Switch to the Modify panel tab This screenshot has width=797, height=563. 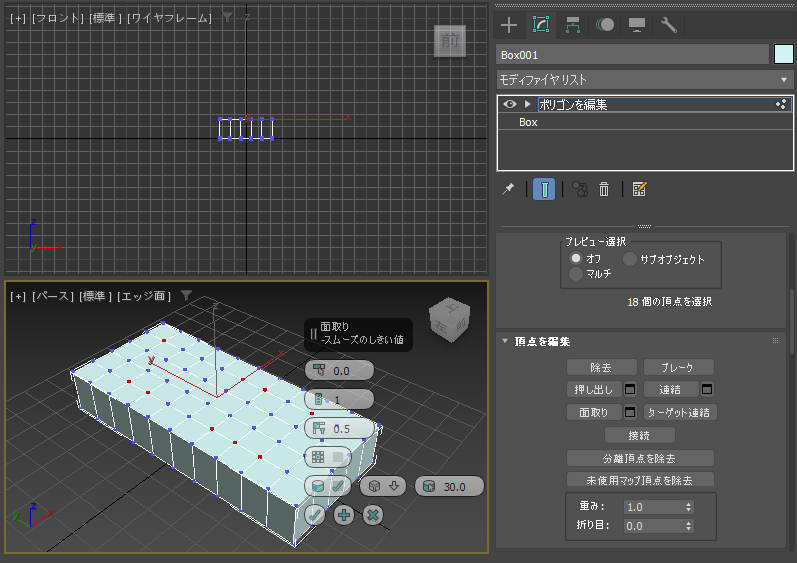click(x=541, y=25)
